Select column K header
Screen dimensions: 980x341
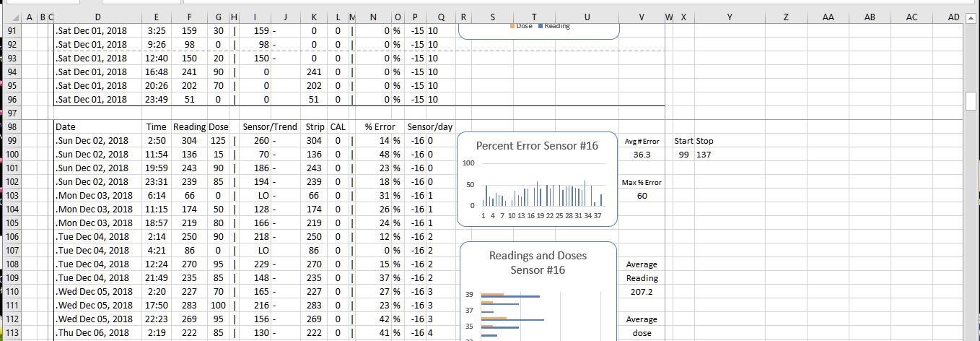[x=313, y=17]
